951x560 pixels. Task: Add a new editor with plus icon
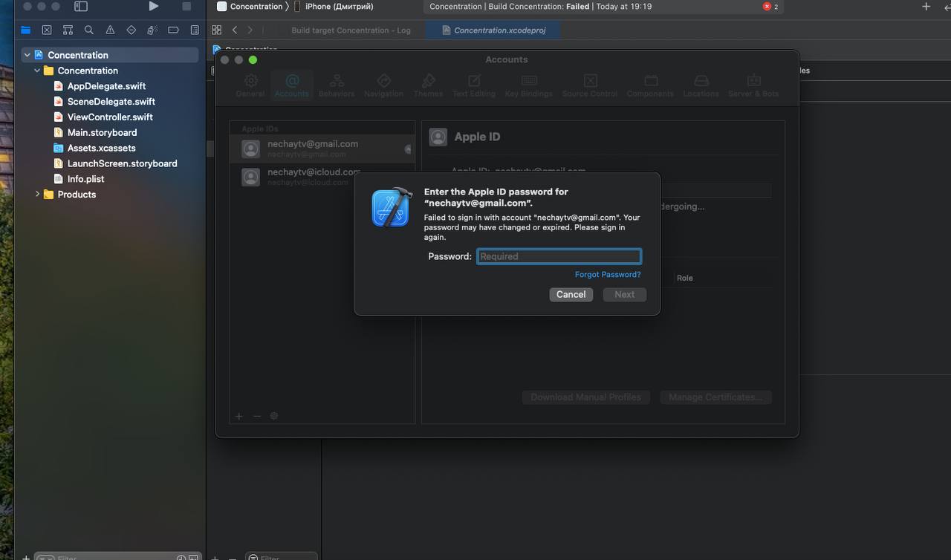coord(926,7)
